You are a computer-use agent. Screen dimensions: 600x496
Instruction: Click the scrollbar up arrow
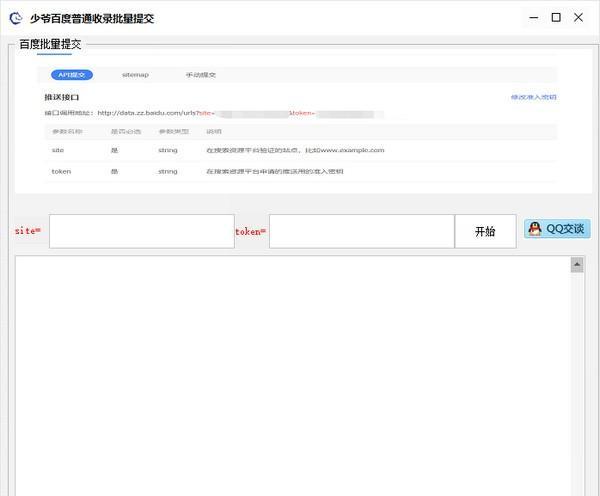coord(577,265)
